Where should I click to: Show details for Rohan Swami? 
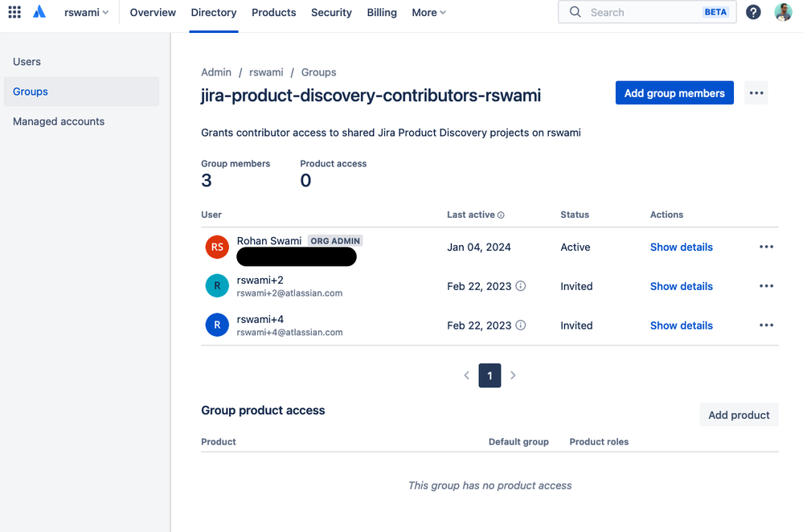pyautogui.click(x=681, y=247)
